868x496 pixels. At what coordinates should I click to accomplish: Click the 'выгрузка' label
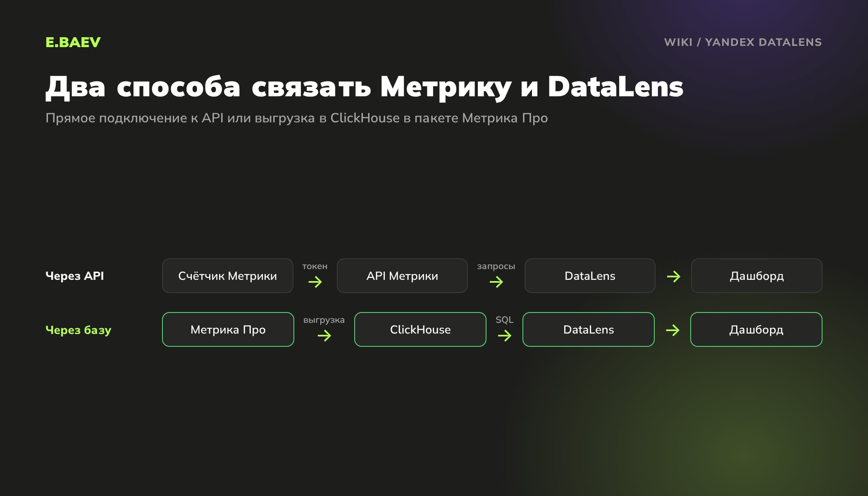[324, 320]
